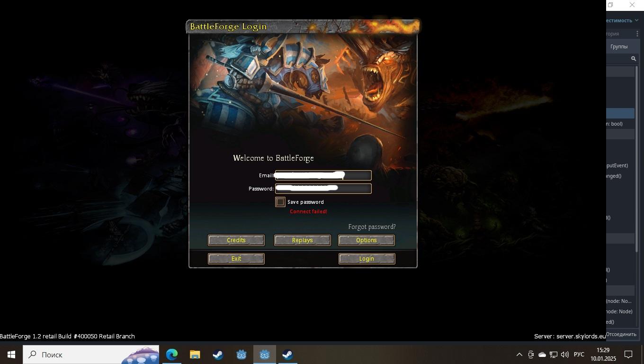Select the BattleForge 1.2 retail Build text
644x364 pixels.
(x=67, y=337)
